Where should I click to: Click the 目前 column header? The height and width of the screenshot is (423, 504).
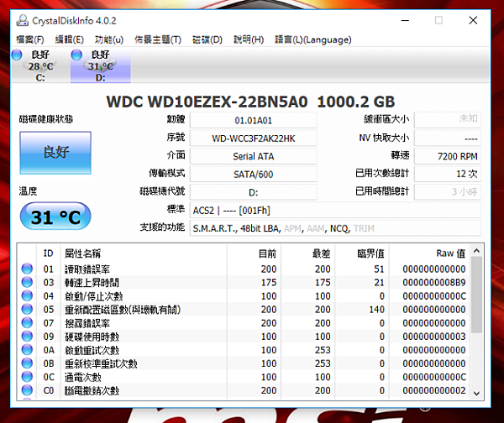pyautogui.click(x=255, y=253)
